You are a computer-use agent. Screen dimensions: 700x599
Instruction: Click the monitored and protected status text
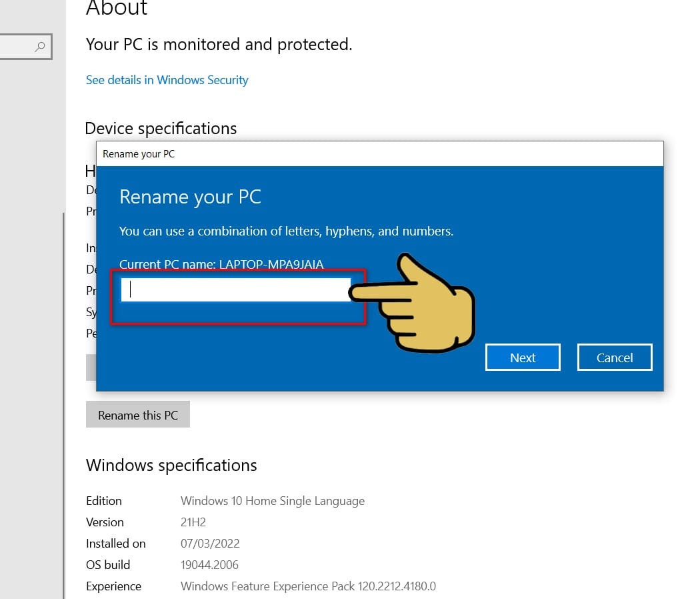(x=219, y=45)
